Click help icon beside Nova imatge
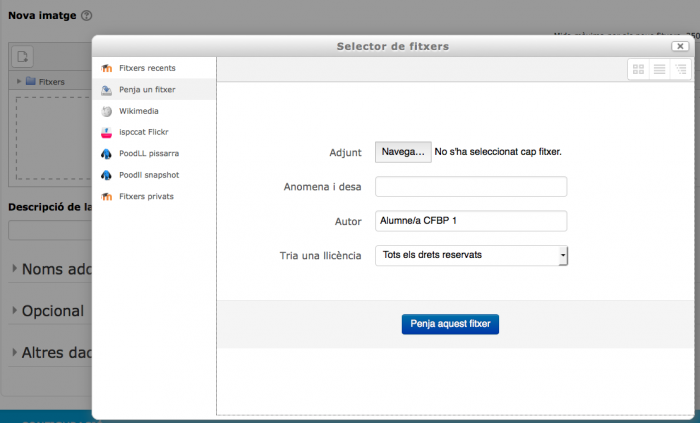This screenshot has width=700, height=423. tap(86, 16)
